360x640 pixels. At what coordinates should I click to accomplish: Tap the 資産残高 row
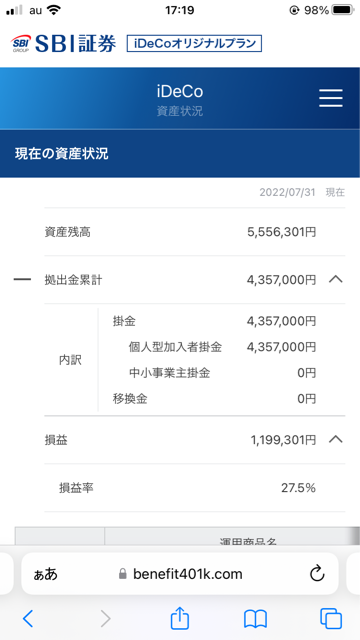point(195,232)
